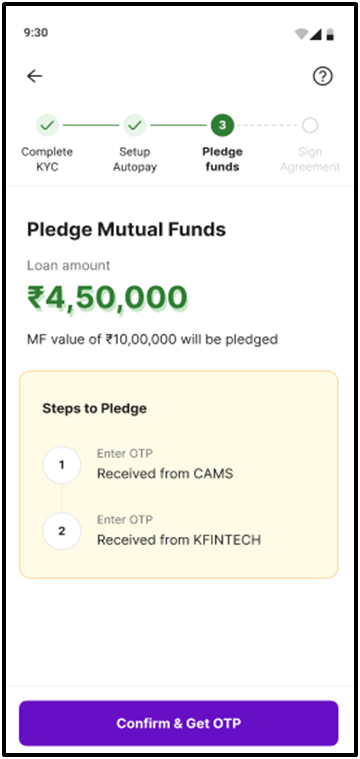Tap the Wi-Fi status icon
The image size is (360, 759).
[x=301, y=34]
